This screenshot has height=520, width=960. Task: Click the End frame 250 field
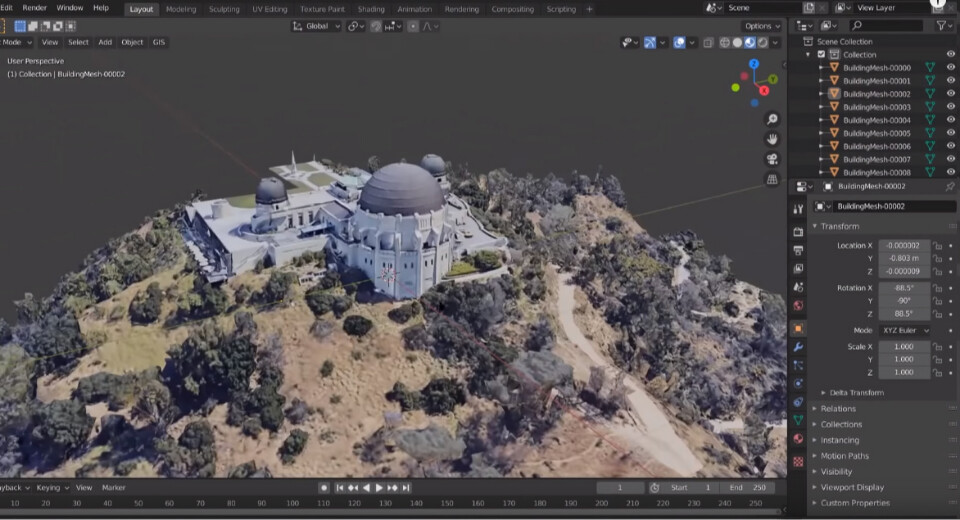[x=747, y=488]
